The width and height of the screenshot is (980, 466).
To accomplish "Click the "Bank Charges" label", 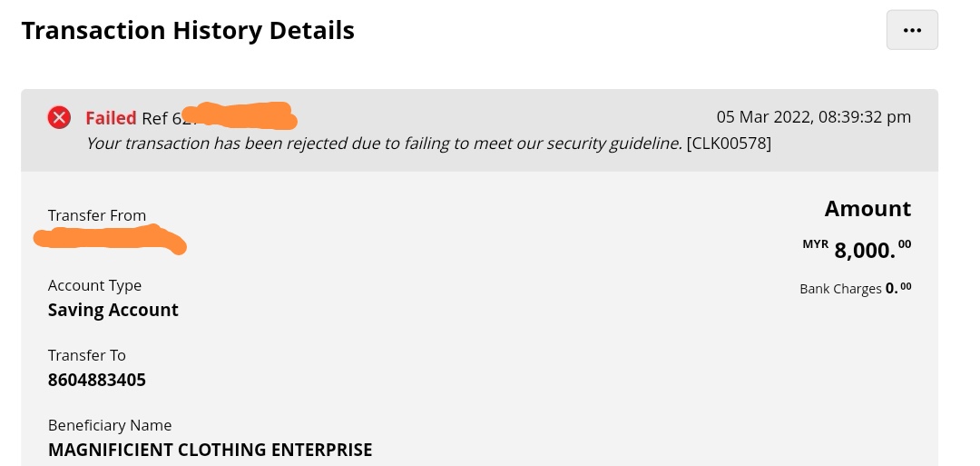I will 840,289.
